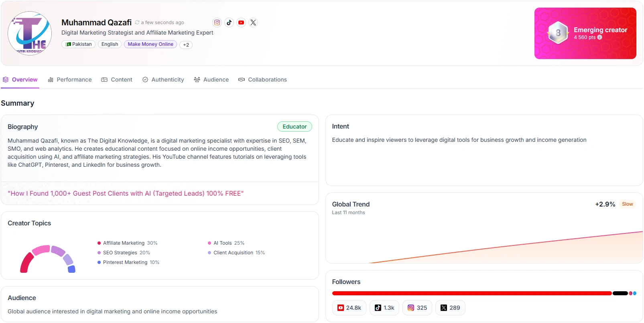The width and height of the screenshot is (644, 323).
Task: Click the info icon next to 4 560 pts
Action: (x=600, y=37)
